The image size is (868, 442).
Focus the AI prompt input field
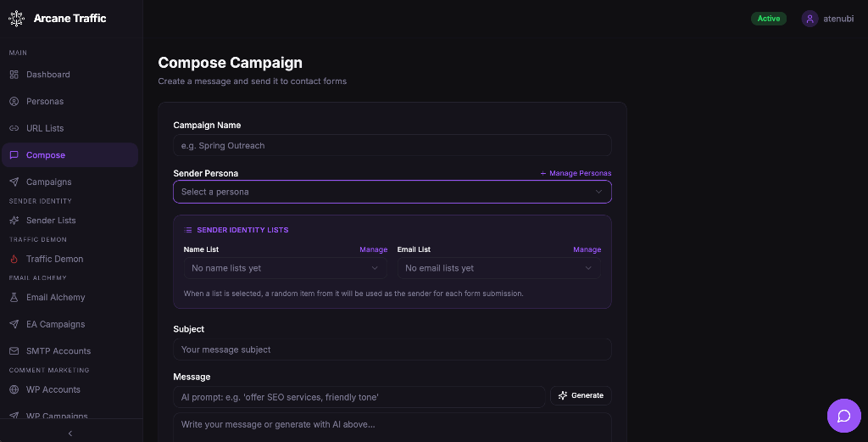(359, 397)
